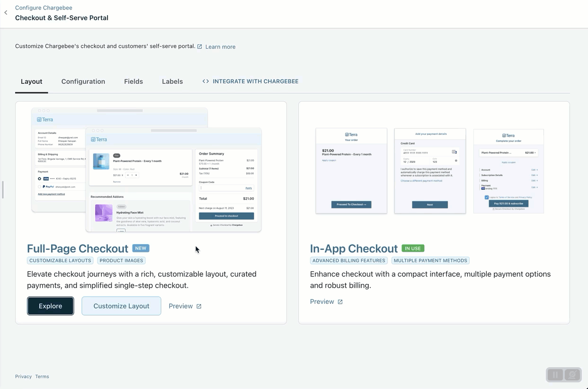Open Preview for Full-Page Checkout
Image resolution: width=588 pixels, height=389 pixels.
coord(185,306)
